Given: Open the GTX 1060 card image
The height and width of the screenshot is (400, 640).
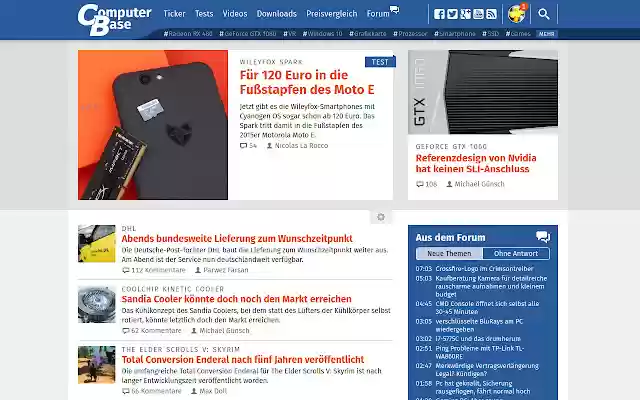Looking at the screenshot, I should click(483, 92).
